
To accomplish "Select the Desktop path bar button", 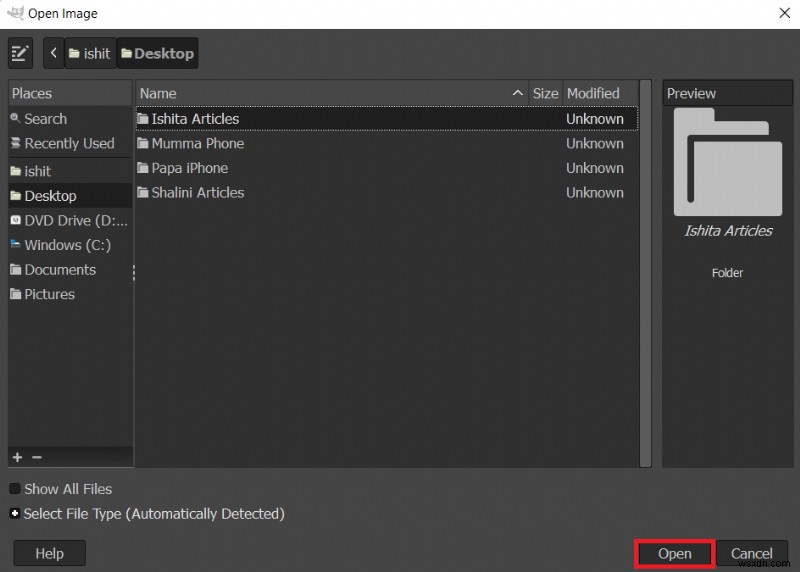I will [x=158, y=53].
